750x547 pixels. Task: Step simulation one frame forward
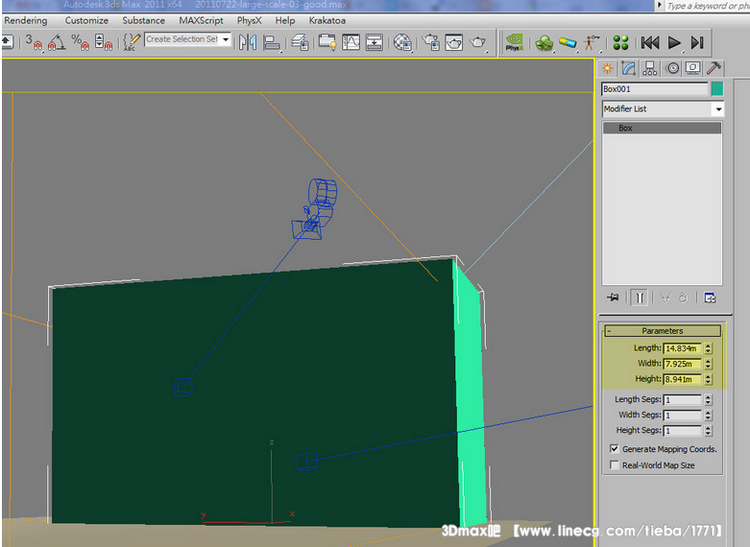click(697, 43)
